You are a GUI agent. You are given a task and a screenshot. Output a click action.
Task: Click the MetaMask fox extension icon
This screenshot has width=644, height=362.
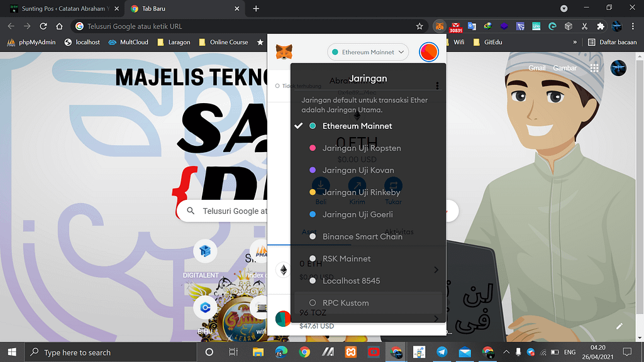tap(440, 26)
